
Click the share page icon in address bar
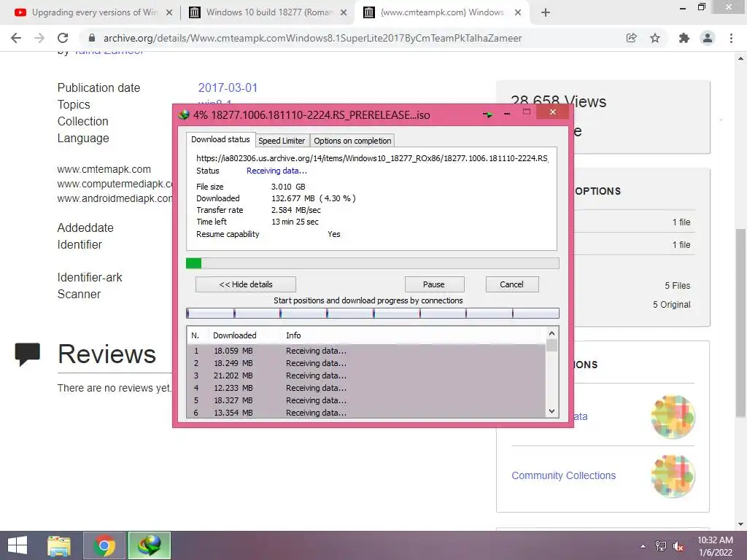coord(631,38)
